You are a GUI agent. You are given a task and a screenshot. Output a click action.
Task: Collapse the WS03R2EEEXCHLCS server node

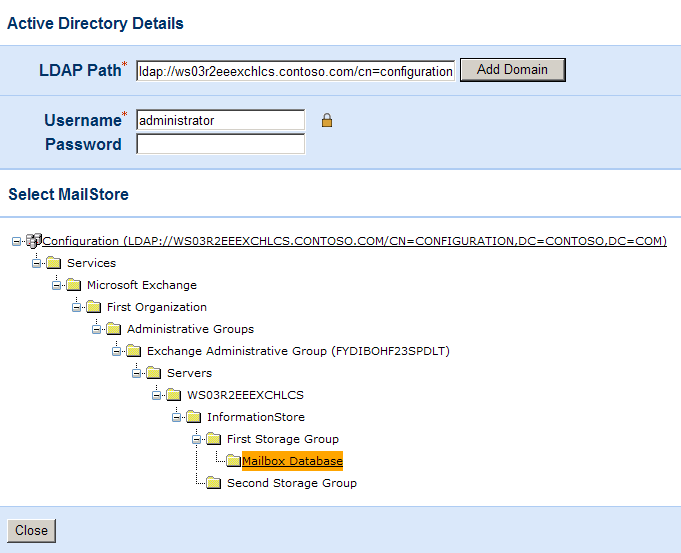tap(157, 395)
